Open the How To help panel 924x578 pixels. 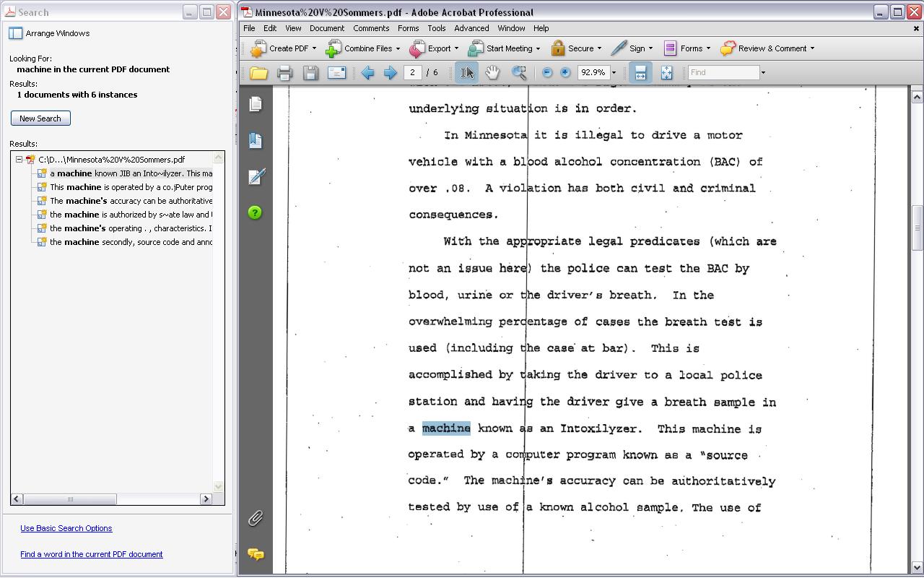(256, 212)
